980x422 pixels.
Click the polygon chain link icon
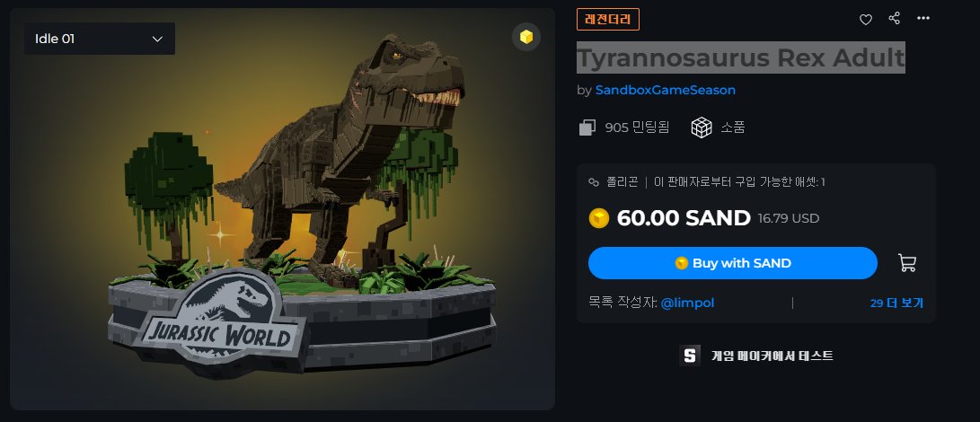pos(594,182)
